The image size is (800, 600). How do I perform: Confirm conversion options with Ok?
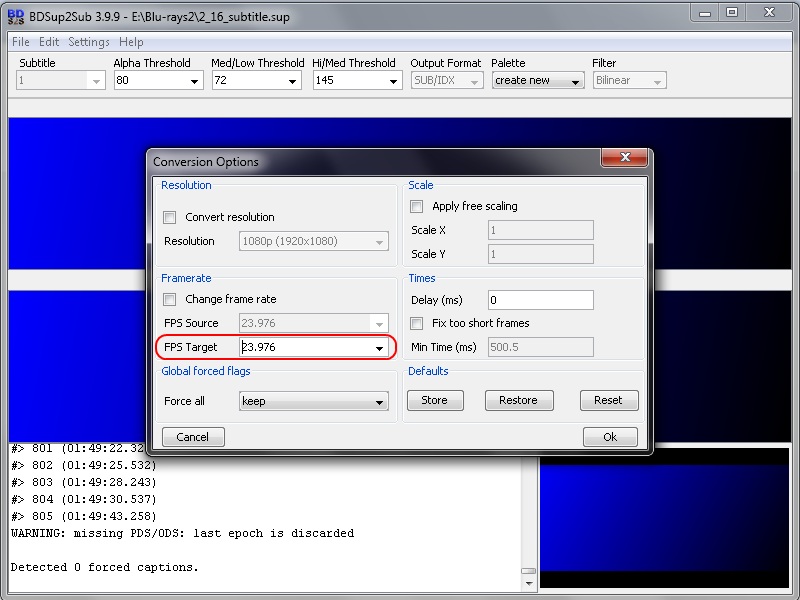(x=610, y=437)
